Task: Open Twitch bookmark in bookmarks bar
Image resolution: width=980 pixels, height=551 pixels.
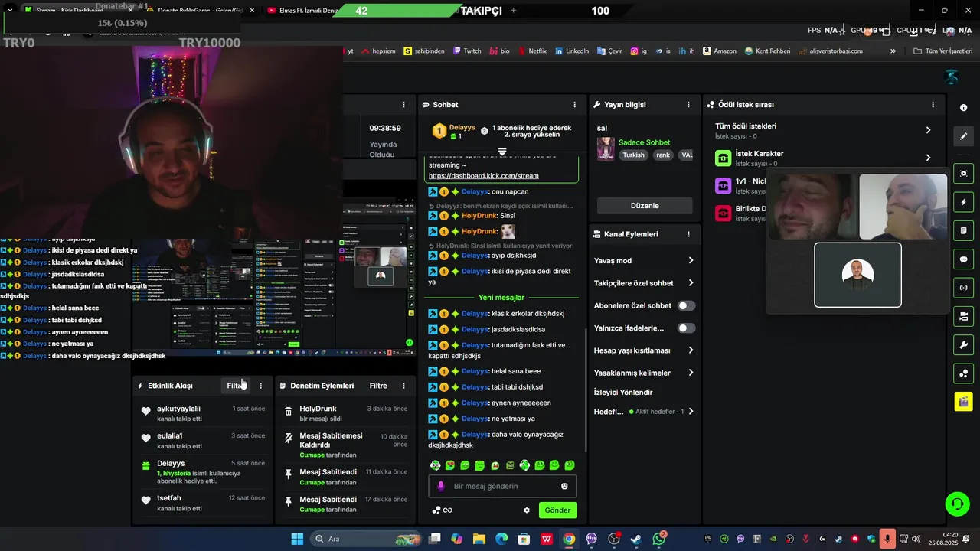Action: click(467, 51)
